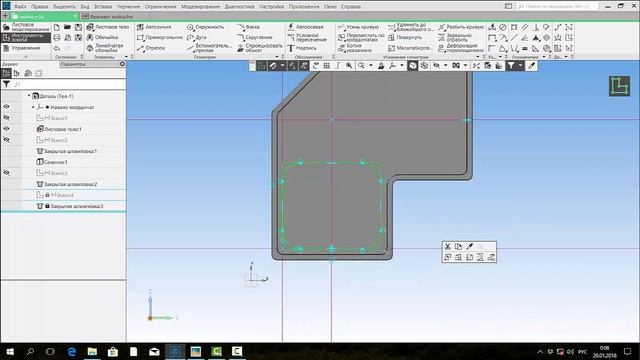Select the Надпись text tool
The image size is (640, 360).
point(302,48)
